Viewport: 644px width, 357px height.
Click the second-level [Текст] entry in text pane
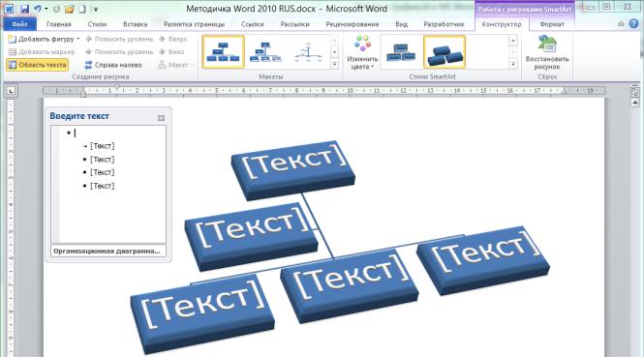click(x=102, y=146)
